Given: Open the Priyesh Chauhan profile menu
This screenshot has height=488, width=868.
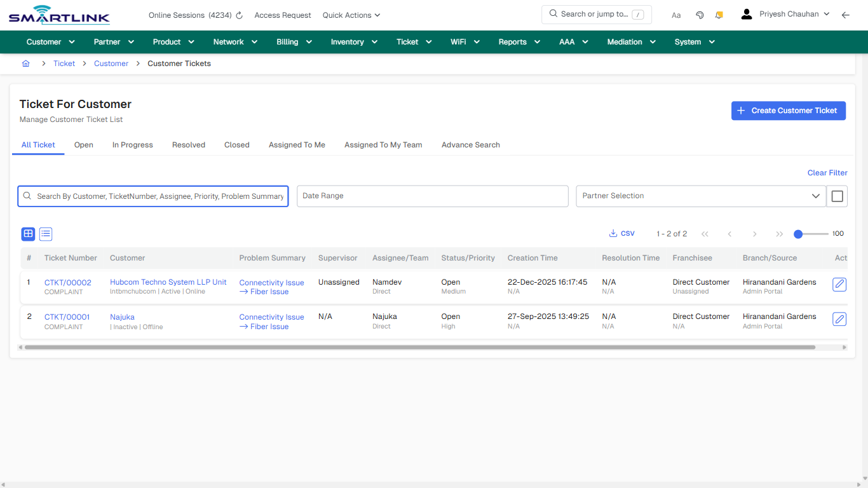Looking at the screenshot, I should [789, 13].
